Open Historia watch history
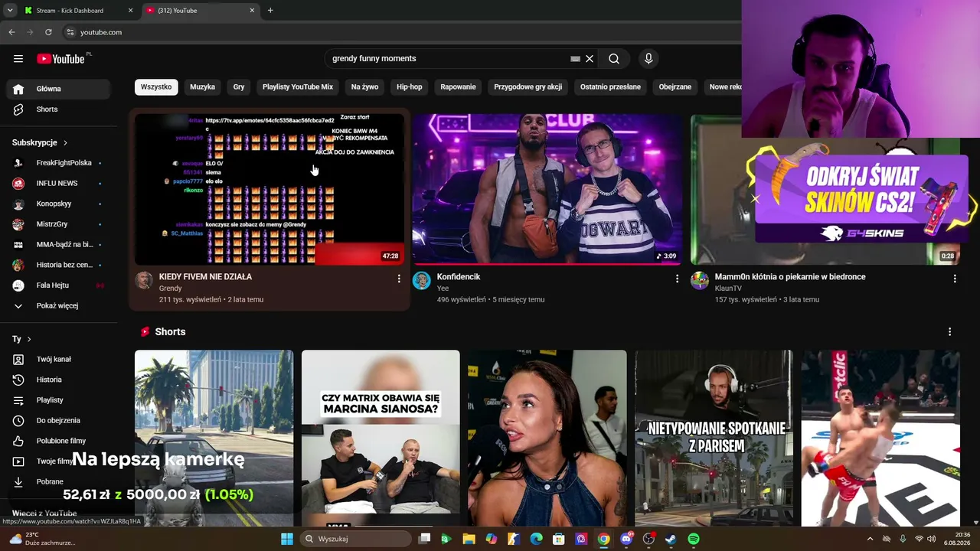The height and width of the screenshot is (551, 980). coord(60,380)
